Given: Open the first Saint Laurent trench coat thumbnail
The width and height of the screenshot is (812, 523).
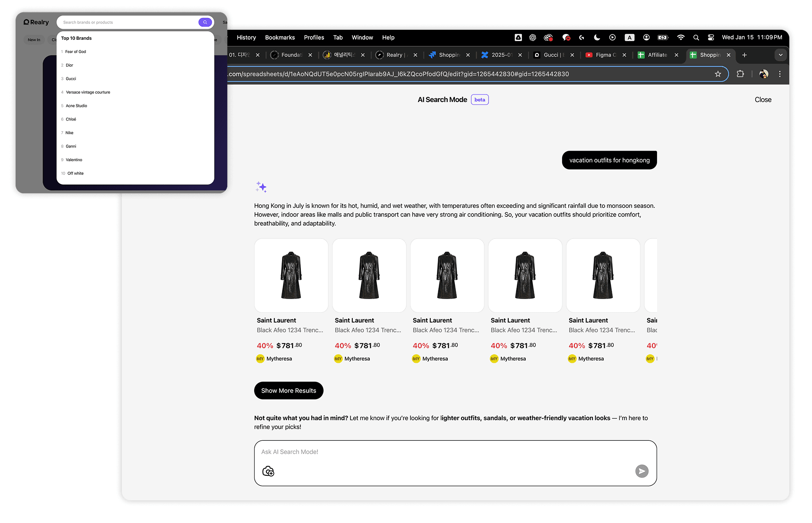Looking at the screenshot, I should point(291,275).
